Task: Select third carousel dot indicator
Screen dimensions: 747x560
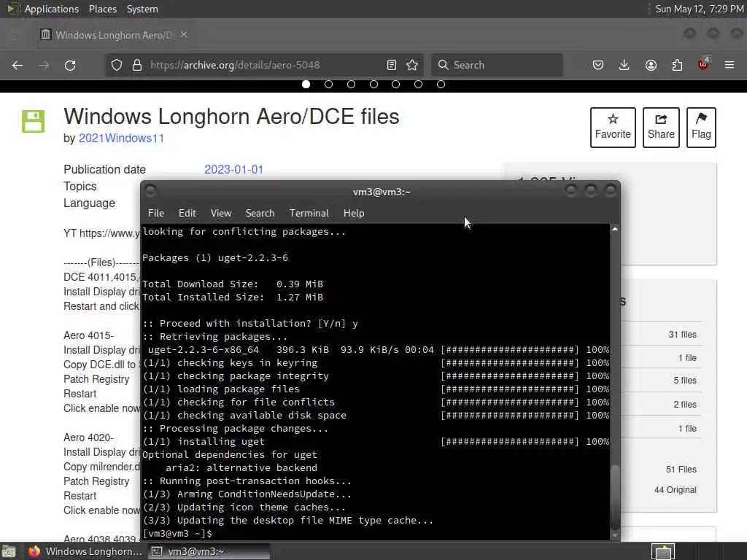Action: point(351,85)
